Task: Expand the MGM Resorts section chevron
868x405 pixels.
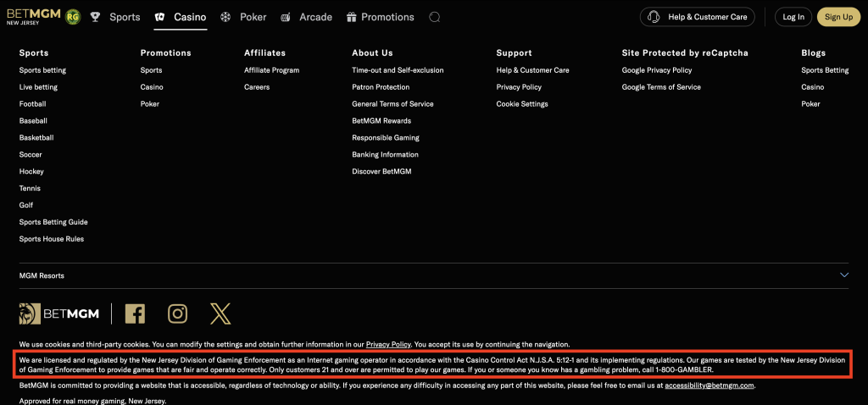Action: click(844, 275)
